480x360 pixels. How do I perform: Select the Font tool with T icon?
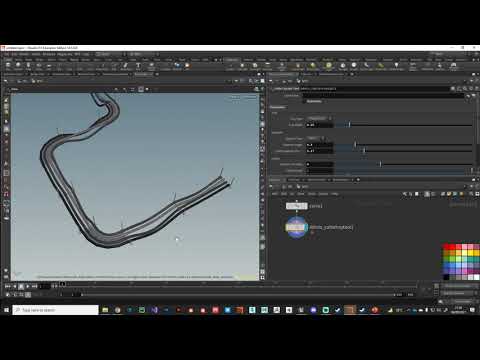(x=138, y=66)
